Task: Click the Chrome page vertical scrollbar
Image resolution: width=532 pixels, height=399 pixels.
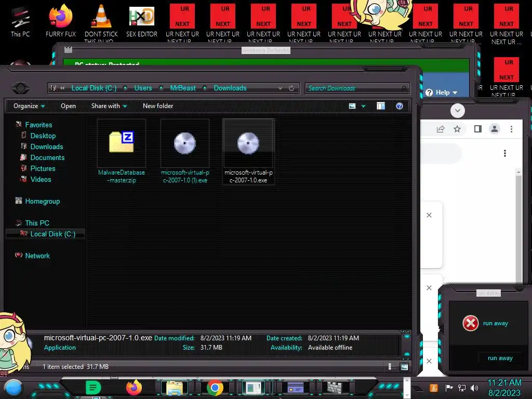Action: pos(518,226)
